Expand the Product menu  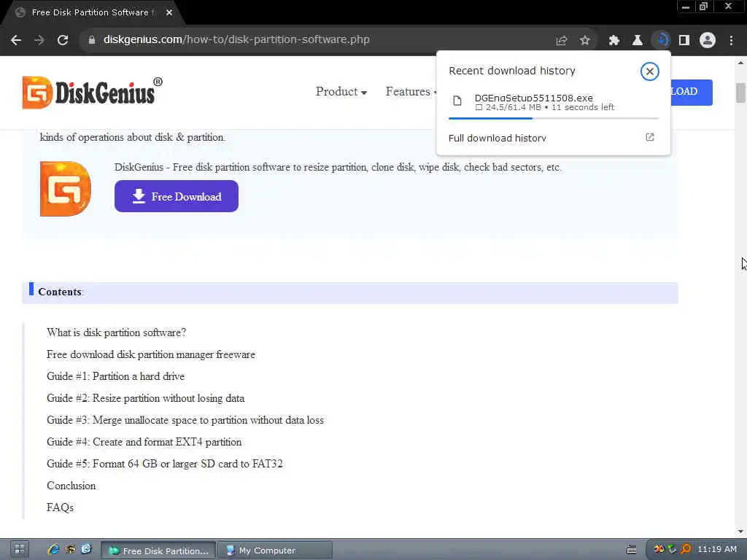[x=341, y=91]
